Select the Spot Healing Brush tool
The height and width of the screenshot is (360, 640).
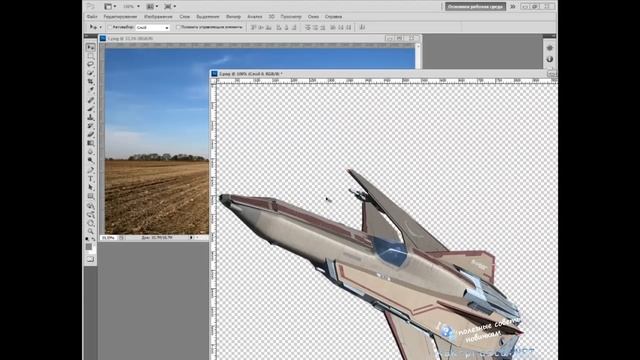pyautogui.click(x=90, y=100)
